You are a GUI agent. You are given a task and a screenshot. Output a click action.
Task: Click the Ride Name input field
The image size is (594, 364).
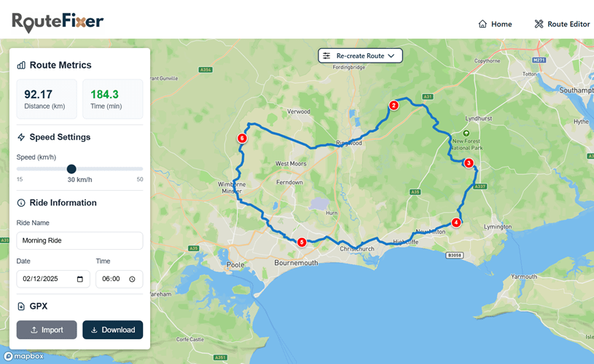pyautogui.click(x=79, y=240)
